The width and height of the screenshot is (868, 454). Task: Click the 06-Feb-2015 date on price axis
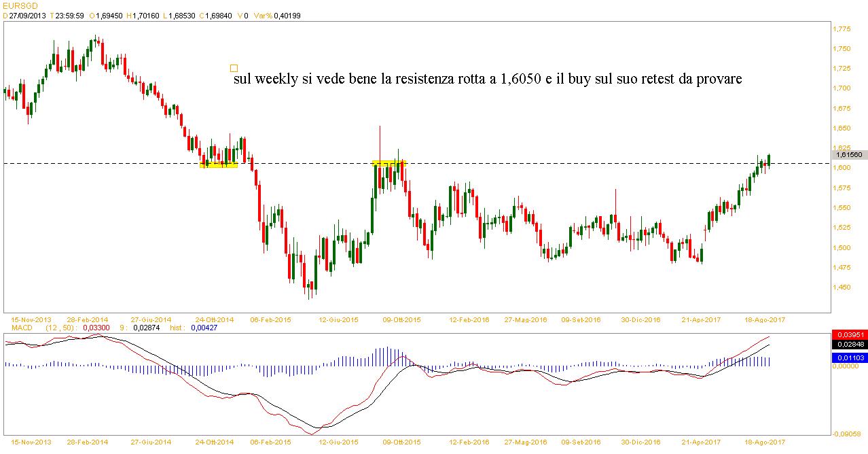[271, 319]
